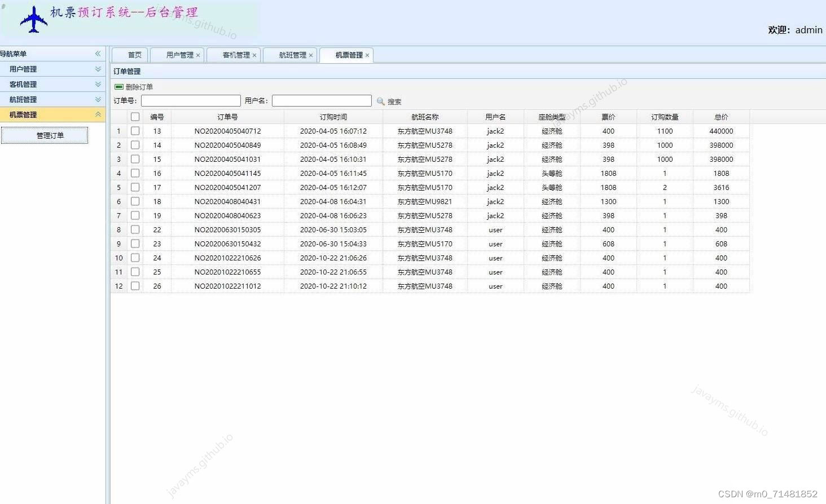Image resolution: width=826 pixels, height=504 pixels.
Task: Collapse the navigation menu panel
Action: [x=98, y=54]
